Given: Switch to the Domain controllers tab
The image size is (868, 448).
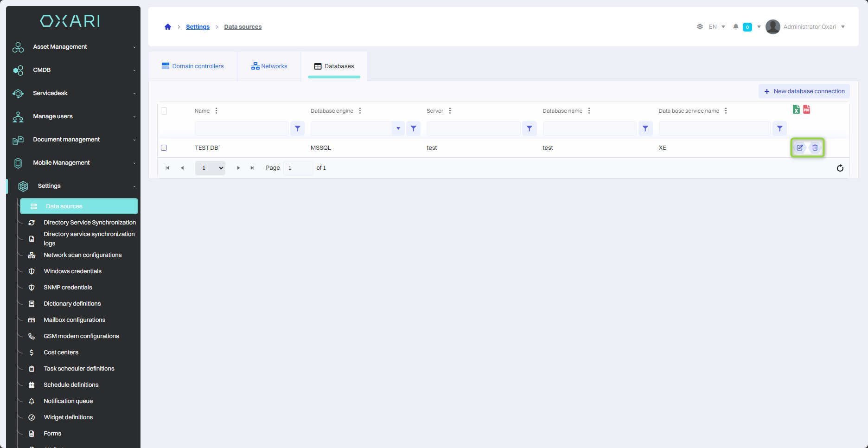Looking at the screenshot, I should point(193,66).
